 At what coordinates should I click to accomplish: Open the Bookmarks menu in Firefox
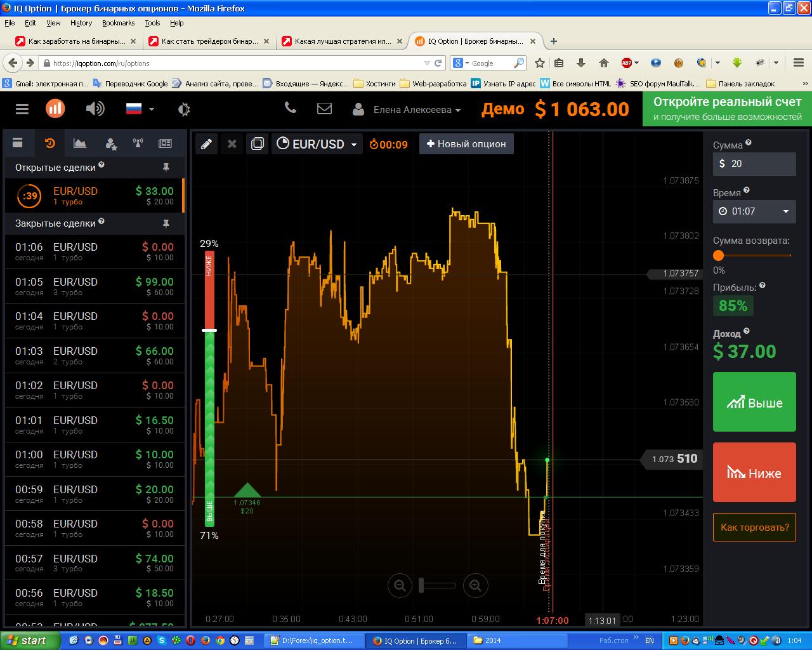point(118,23)
